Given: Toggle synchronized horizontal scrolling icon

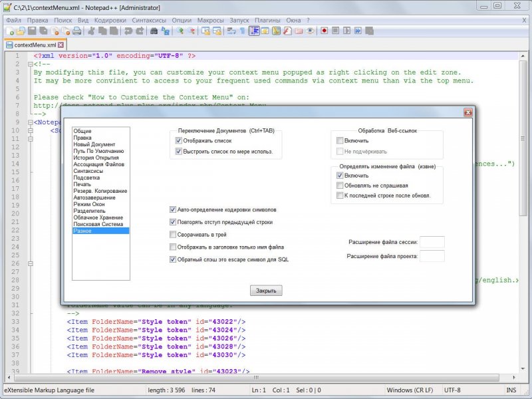Looking at the screenshot, I should click(217, 31).
